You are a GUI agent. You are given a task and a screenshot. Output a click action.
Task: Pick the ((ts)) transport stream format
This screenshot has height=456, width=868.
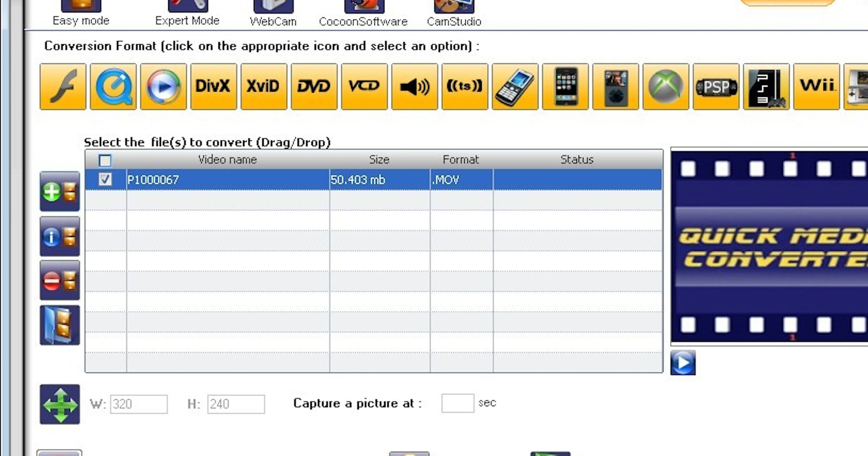pos(465,86)
